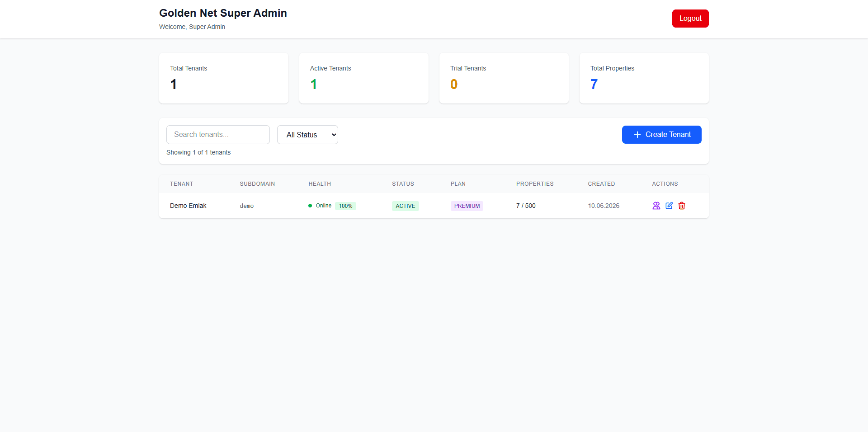Open users management icon for Demo Emlak
This screenshot has height=432, width=868.
pos(656,206)
